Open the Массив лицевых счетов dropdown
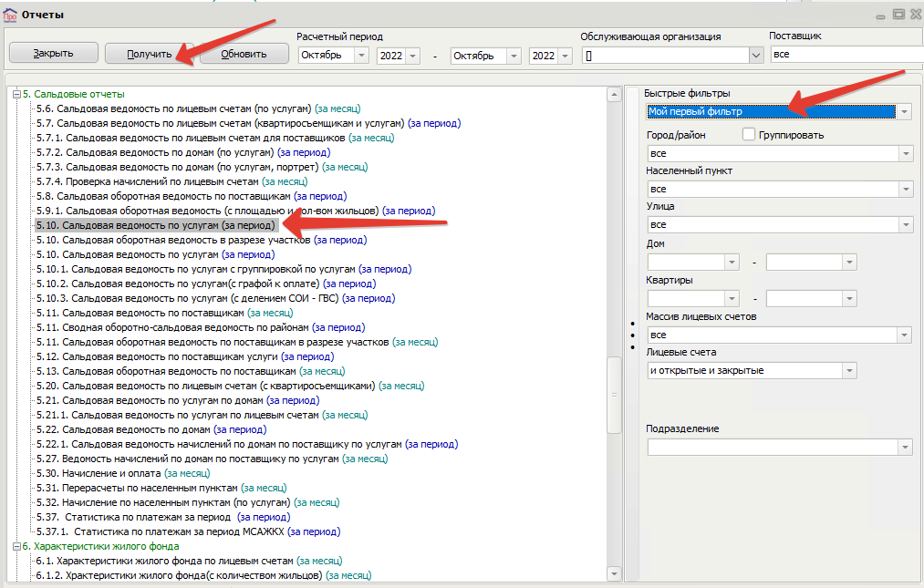 [x=905, y=335]
